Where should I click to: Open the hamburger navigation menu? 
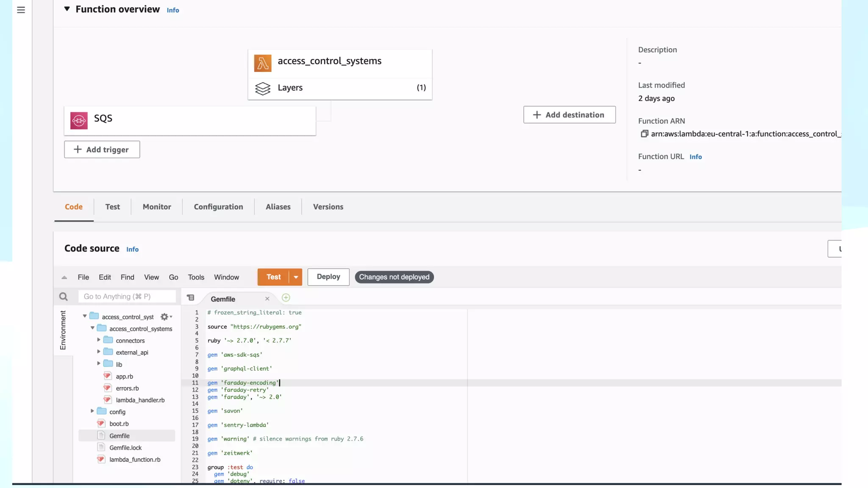coord(21,10)
